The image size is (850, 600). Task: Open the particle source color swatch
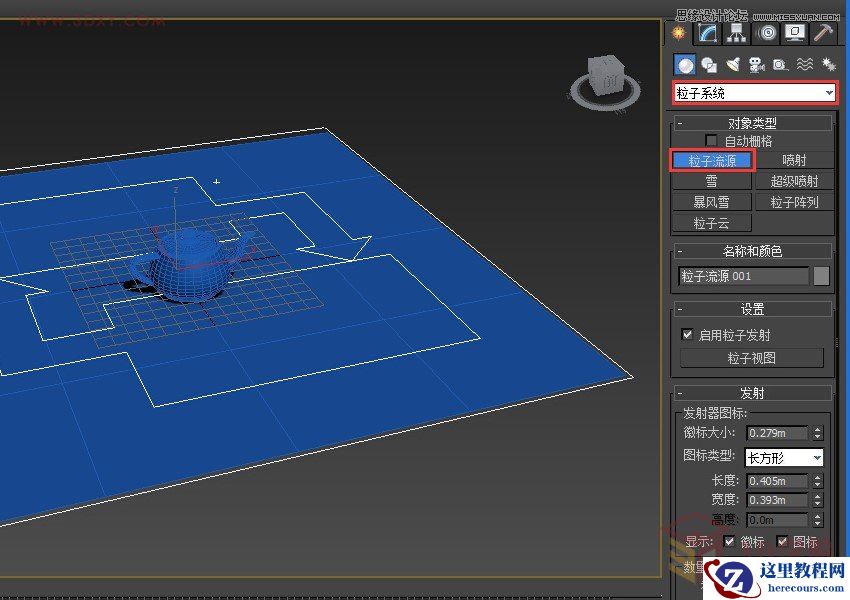pyautogui.click(x=820, y=275)
